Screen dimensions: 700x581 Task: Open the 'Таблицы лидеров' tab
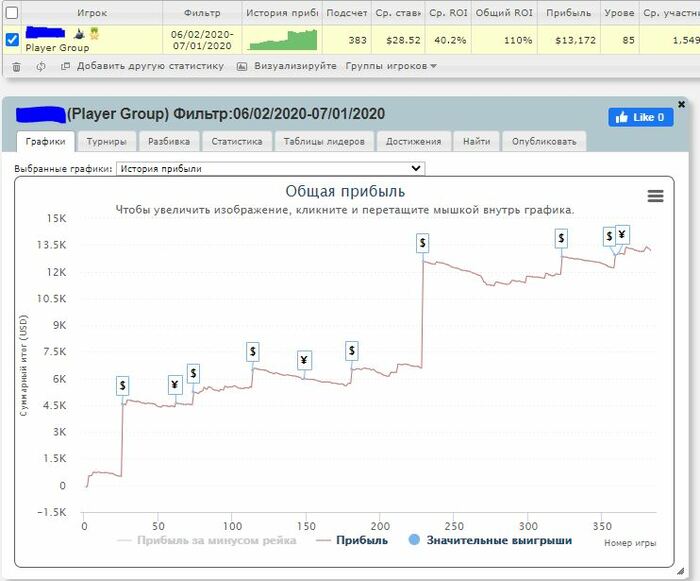click(x=324, y=142)
